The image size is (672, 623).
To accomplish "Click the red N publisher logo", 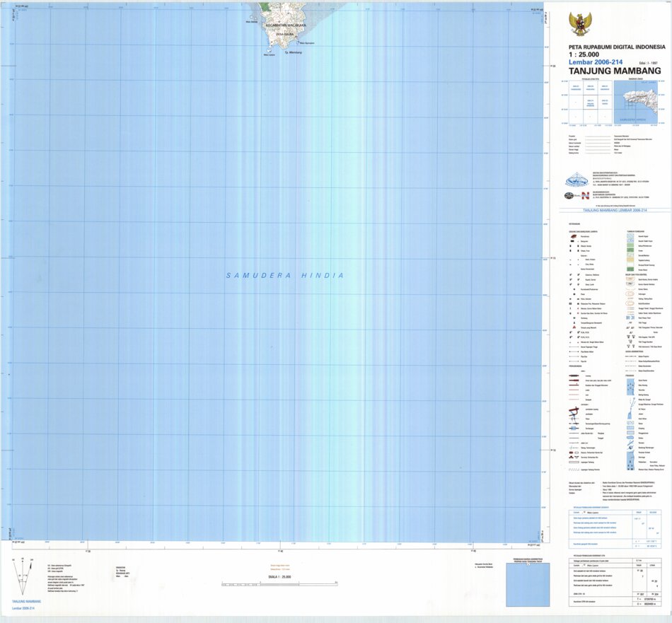I will point(585,197).
